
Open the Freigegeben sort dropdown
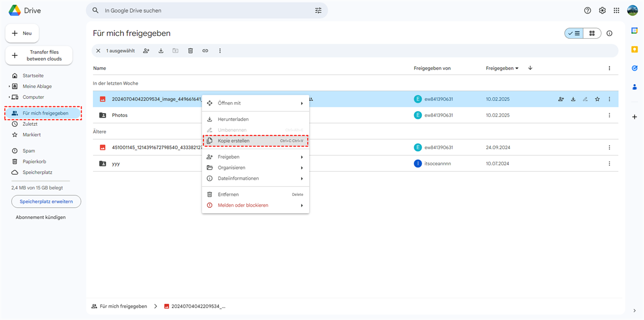(502, 68)
